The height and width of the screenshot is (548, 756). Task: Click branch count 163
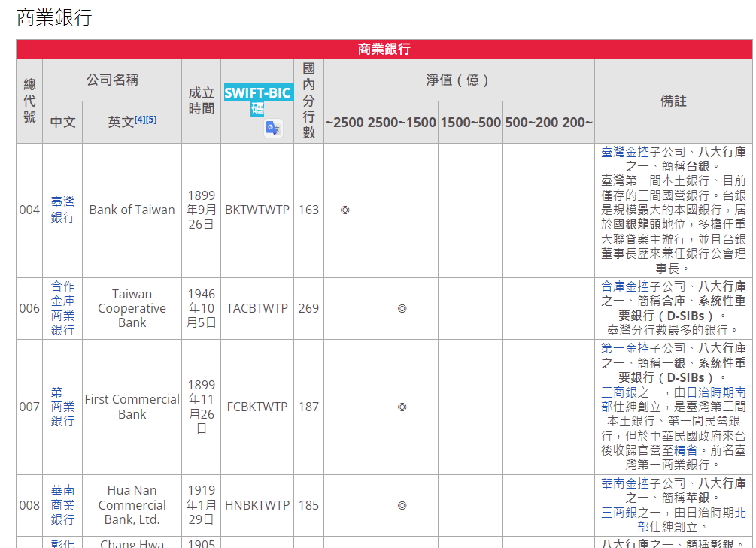[308, 210]
